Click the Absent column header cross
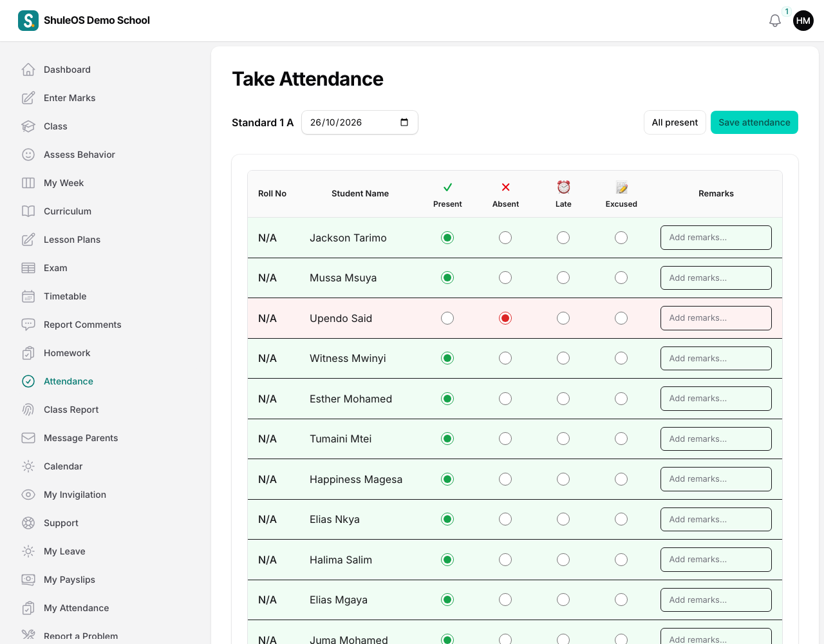The width and height of the screenshot is (824, 644). point(505,187)
